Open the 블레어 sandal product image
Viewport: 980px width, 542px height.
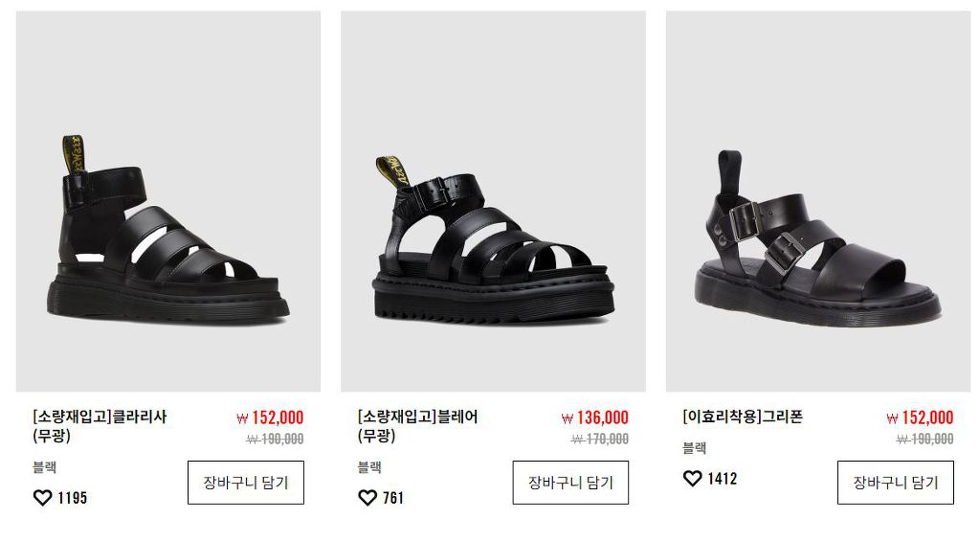493,201
